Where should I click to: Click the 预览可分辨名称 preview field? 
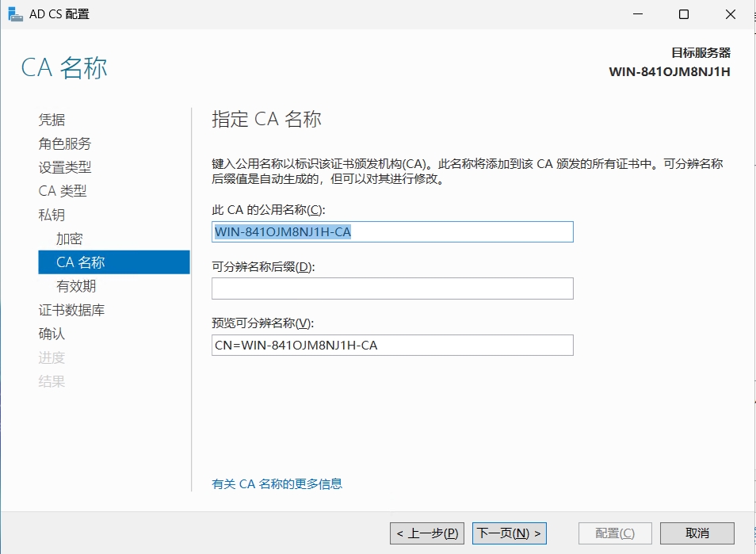[392, 346]
